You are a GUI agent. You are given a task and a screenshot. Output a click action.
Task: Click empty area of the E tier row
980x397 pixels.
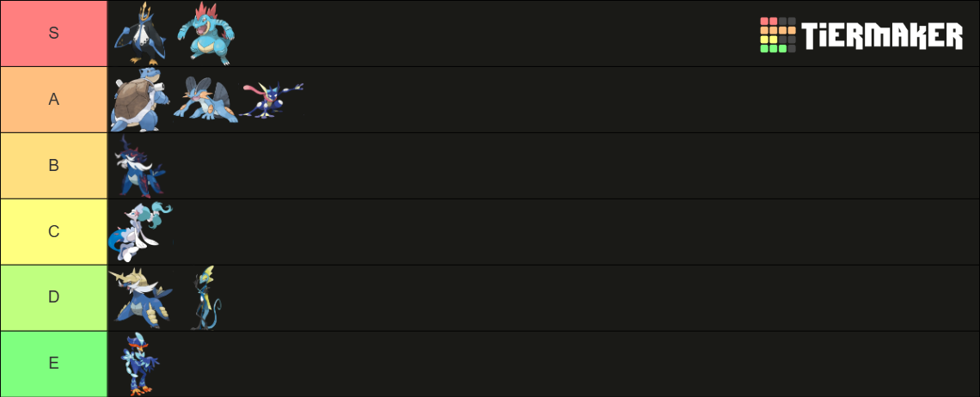coord(562,363)
